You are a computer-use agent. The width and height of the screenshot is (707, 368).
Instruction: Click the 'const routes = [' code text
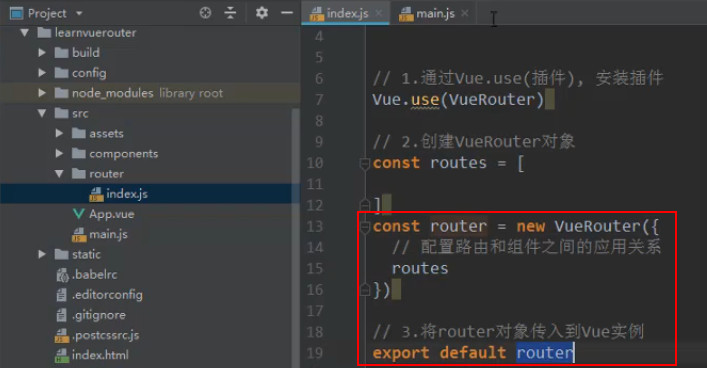[449, 163]
